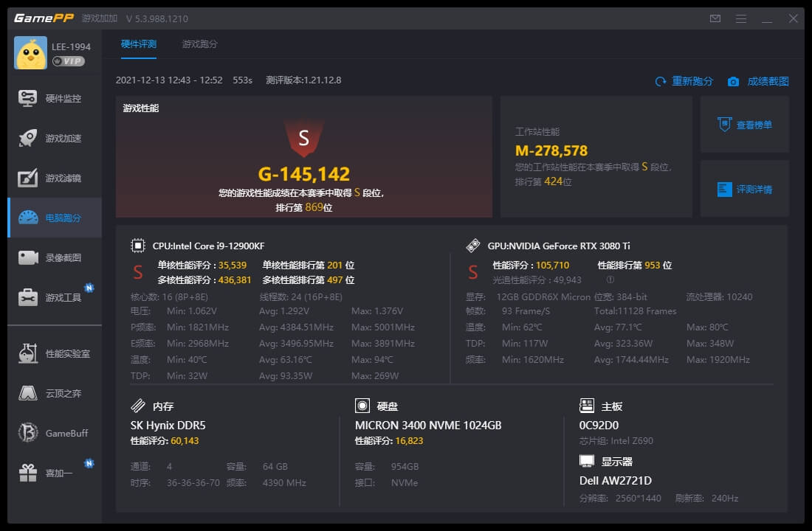Viewport: 812px width, 531px height.
Task: Click the version text 测评版本:1.21.12.8
Action: (x=303, y=80)
